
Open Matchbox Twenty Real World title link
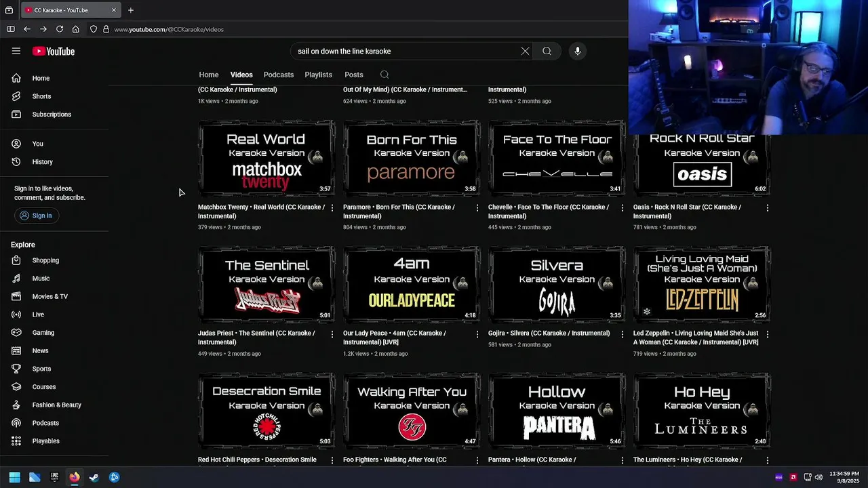click(262, 211)
